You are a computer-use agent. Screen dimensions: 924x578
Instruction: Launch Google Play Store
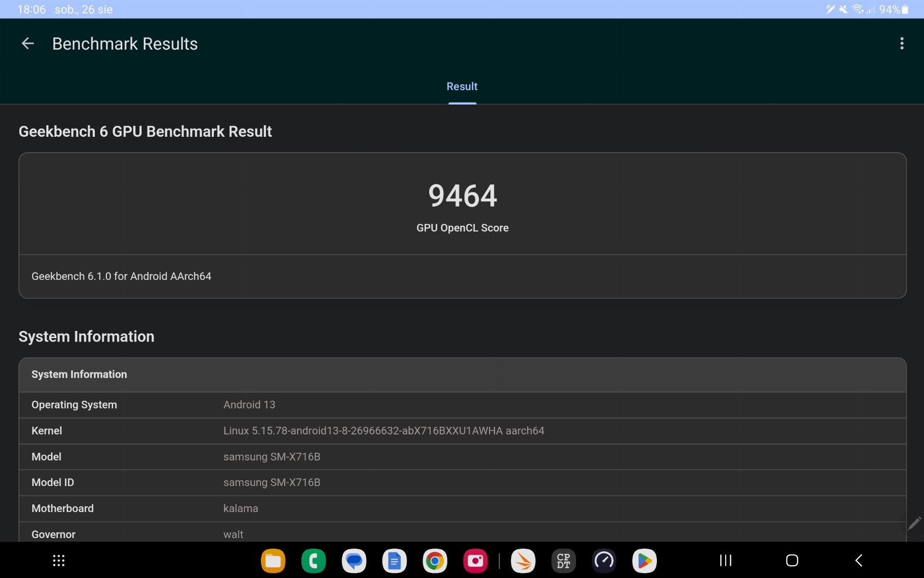coord(644,561)
